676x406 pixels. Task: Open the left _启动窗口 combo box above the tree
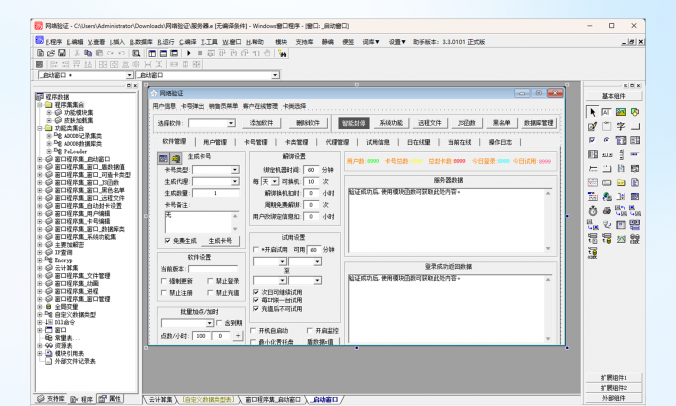tap(85, 75)
